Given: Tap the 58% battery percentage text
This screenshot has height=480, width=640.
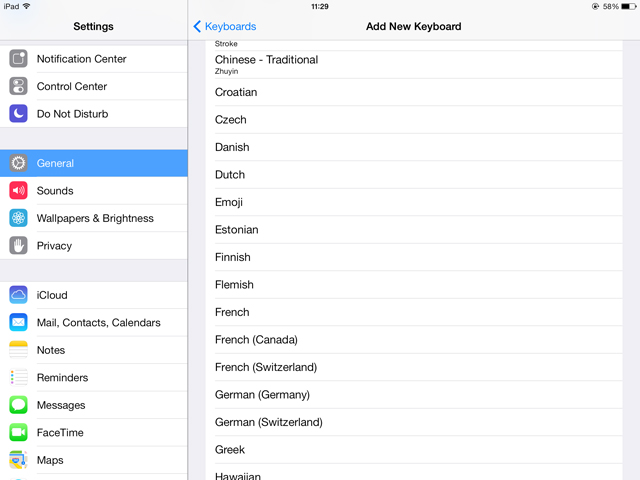Looking at the screenshot, I should click(611, 7).
